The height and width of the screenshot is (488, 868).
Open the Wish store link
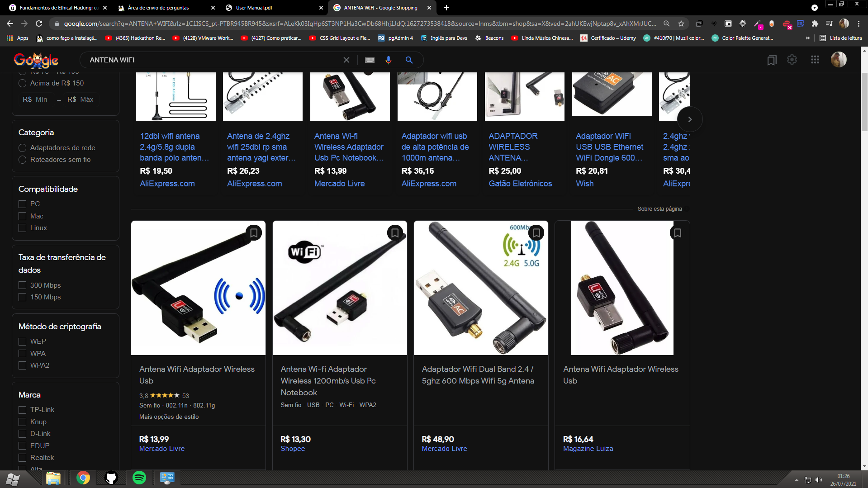(584, 184)
